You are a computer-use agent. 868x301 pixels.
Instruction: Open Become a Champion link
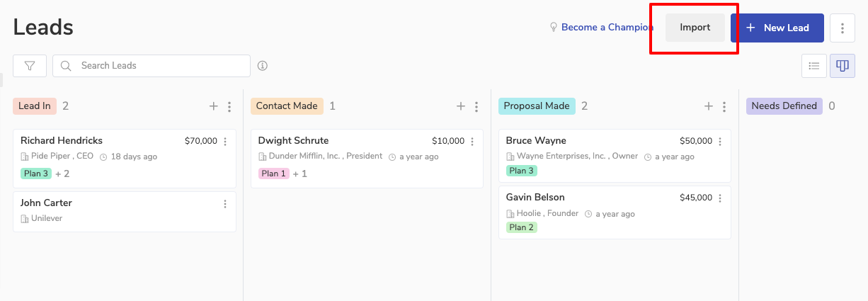click(x=607, y=28)
